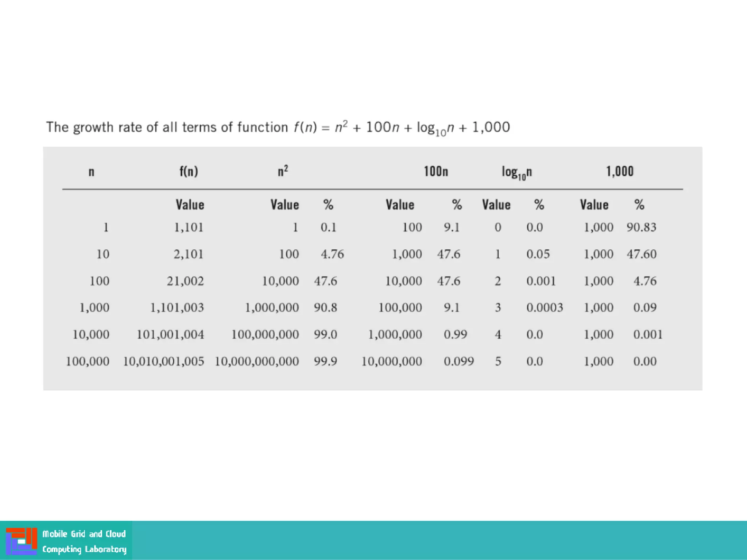
Task: Click the 100,000 row label in n column
Action: point(87,361)
